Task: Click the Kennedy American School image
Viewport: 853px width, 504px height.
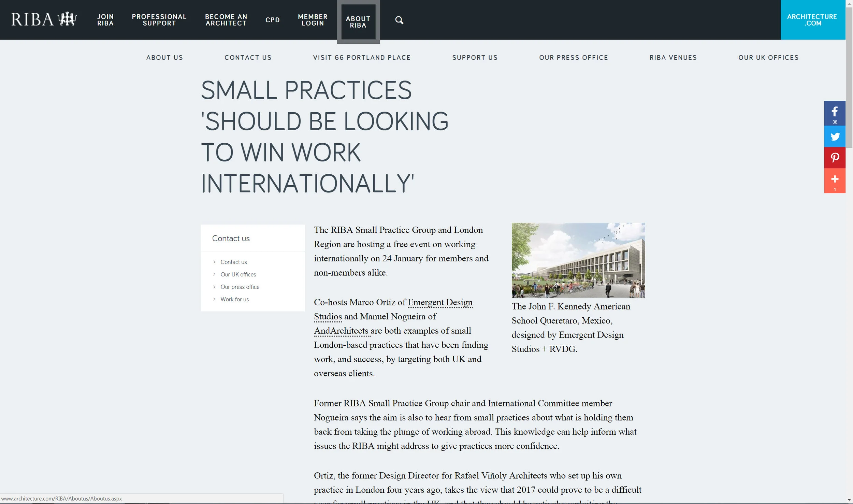Action: pyautogui.click(x=578, y=260)
